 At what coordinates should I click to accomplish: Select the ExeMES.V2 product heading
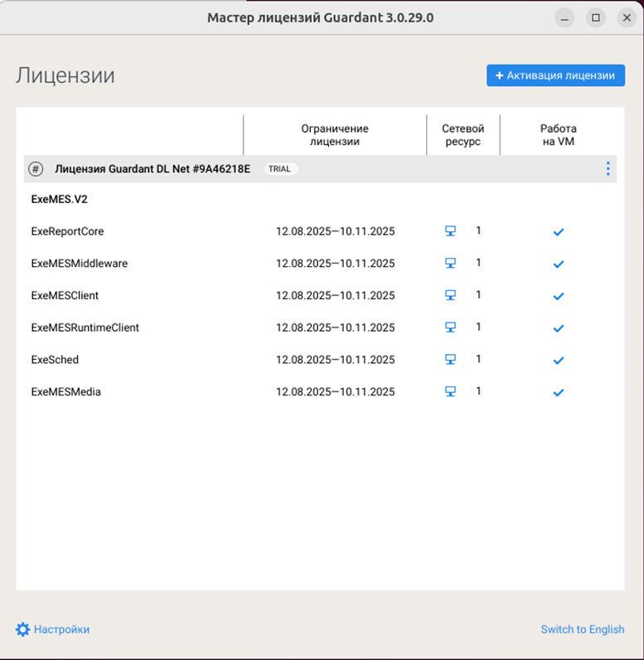point(60,199)
